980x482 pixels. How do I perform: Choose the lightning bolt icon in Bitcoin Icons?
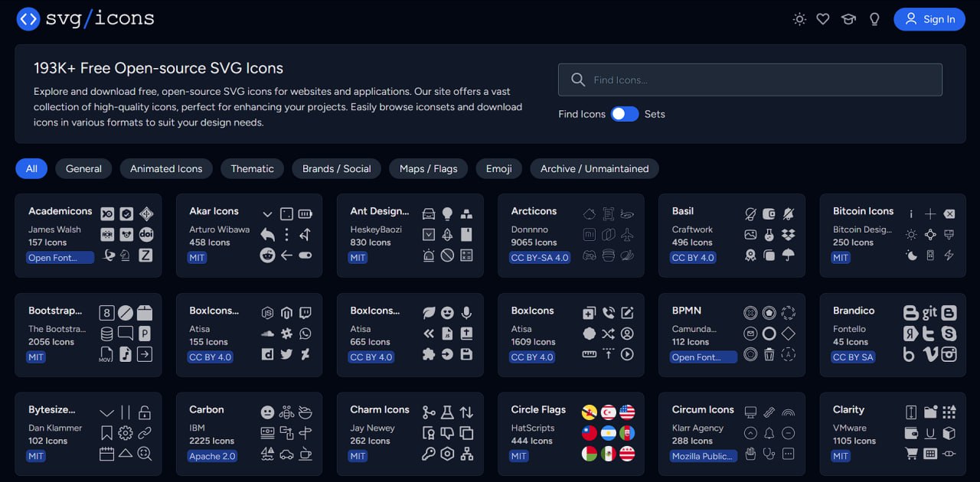tap(949, 256)
